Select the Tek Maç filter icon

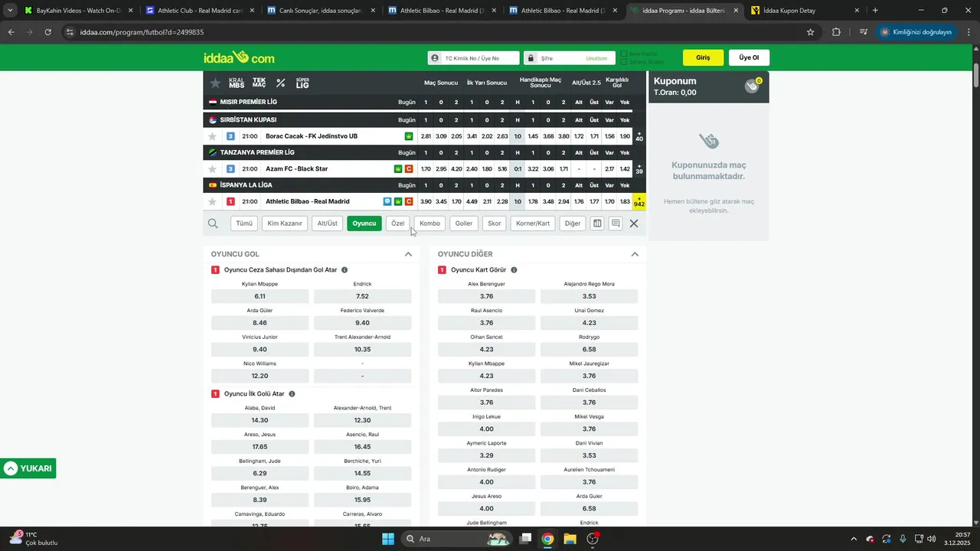tap(260, 83)
